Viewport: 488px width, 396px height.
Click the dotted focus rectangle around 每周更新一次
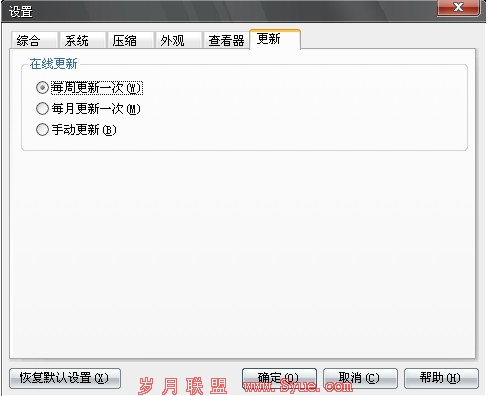pos(97,88)
